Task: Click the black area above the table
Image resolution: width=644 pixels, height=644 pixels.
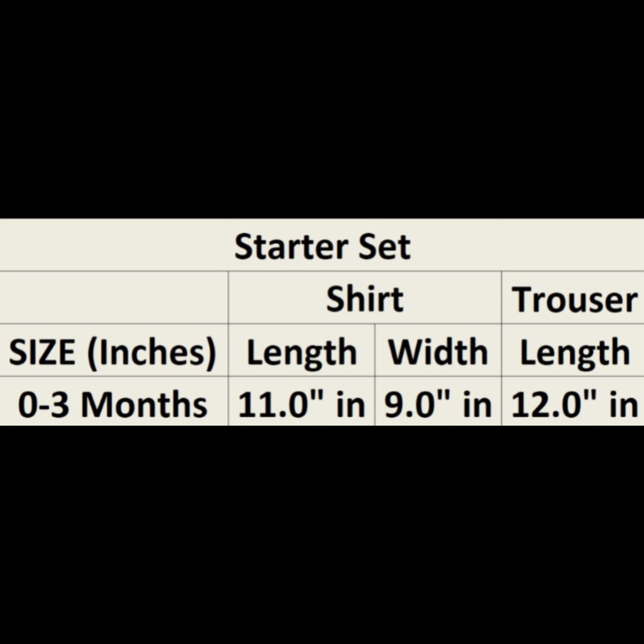Action: point(322,107)
